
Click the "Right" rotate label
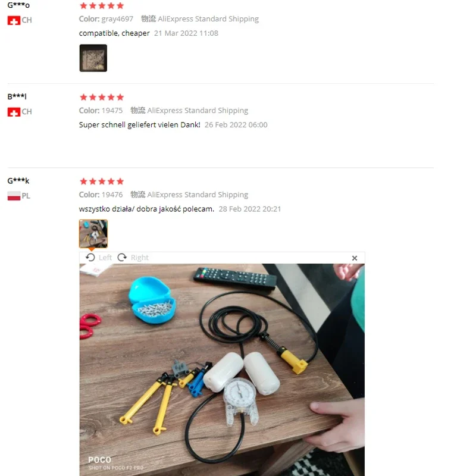[140, 258]
